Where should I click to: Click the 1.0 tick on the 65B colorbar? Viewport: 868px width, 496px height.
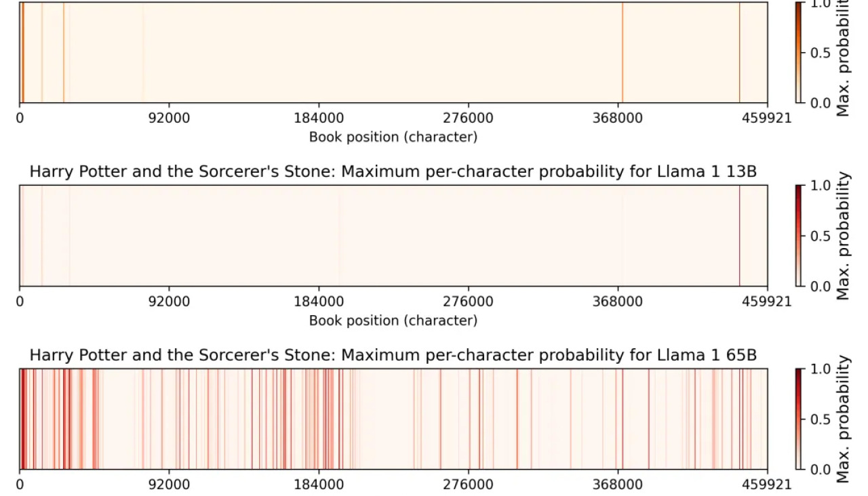coord(820,369)
